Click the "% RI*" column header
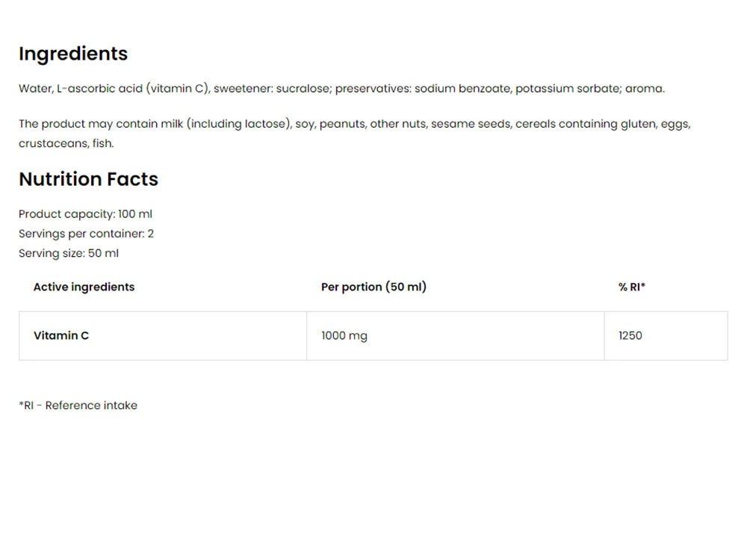 631,287
